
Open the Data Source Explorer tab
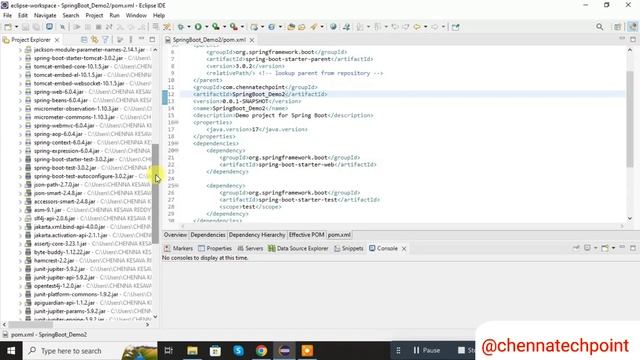(298, 248)
